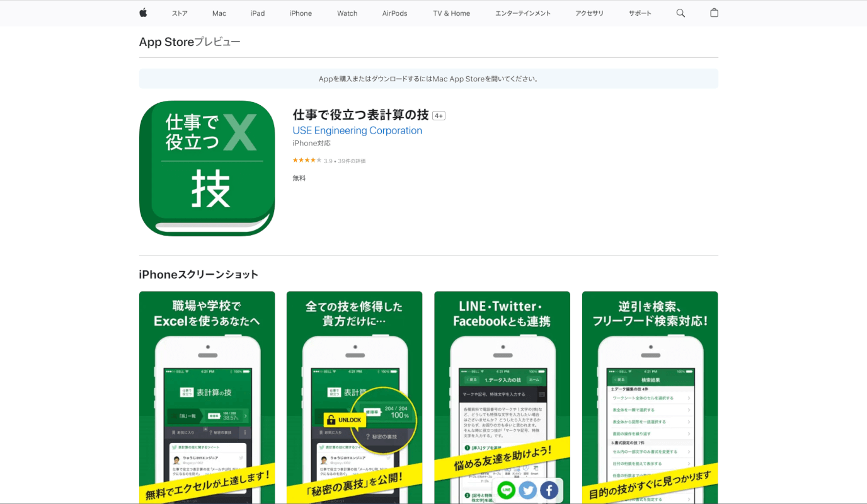The height and width of the screenshot is (504, 867).
Task: Open the Mac menu item
Action: [x=219, y=13]
